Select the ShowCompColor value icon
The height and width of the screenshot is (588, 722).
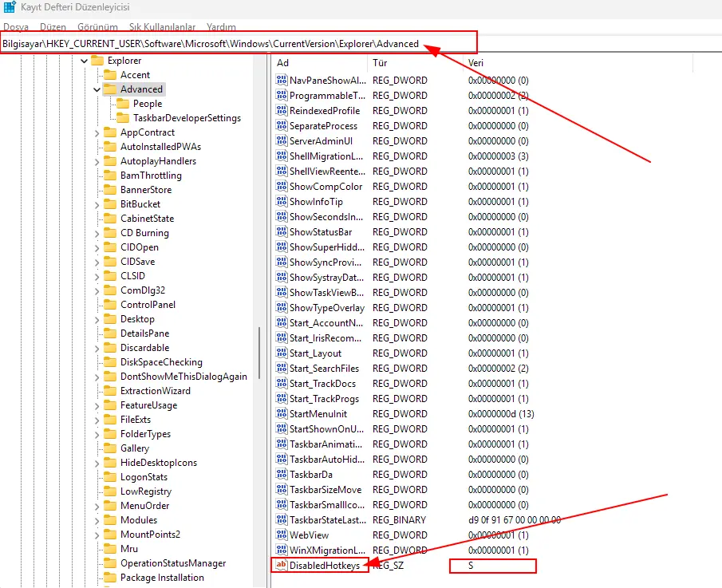coord(282,186)
